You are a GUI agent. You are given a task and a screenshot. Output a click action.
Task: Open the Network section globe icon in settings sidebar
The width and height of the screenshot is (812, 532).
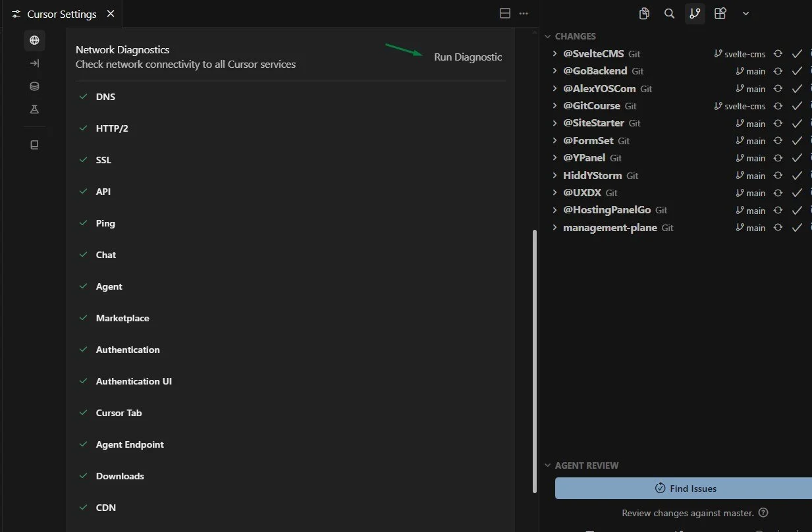coord(34,40)
